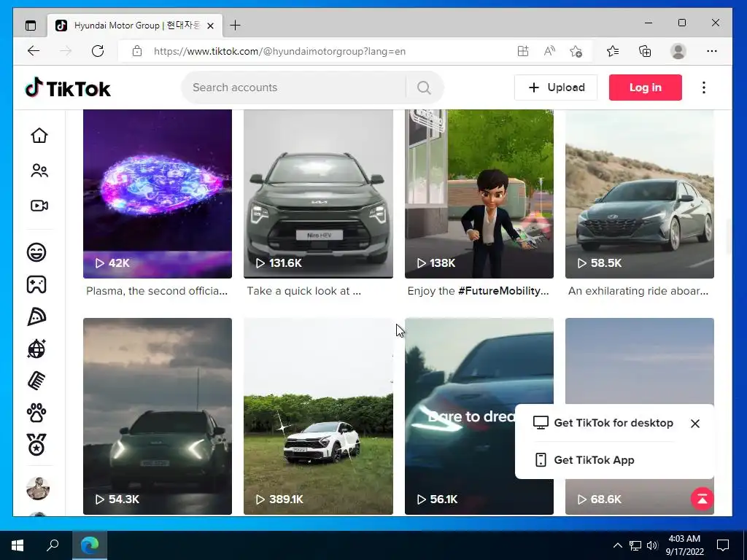Click the TikTok logo
The height and width of the screenshot is (560, 747).
[x=68, y=87]
